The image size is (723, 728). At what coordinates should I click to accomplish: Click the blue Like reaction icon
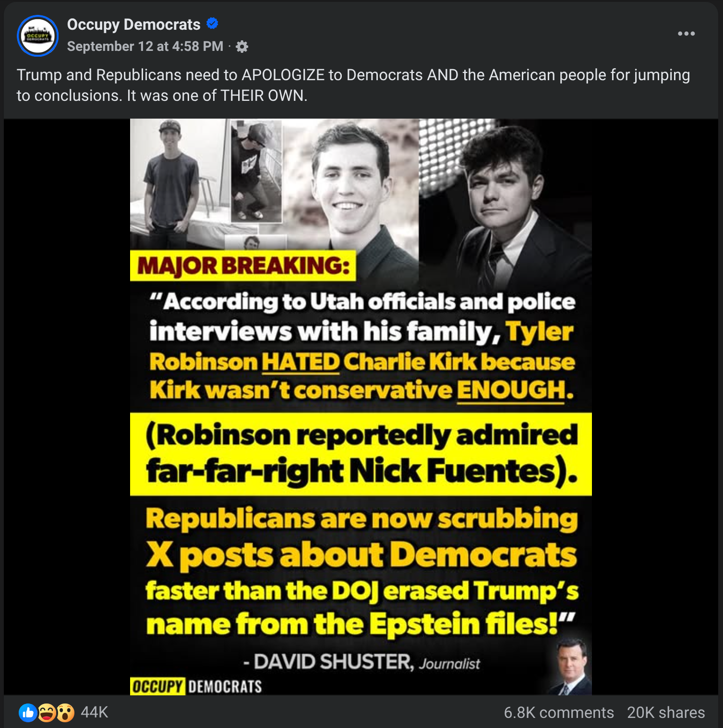[x=28, y=713]
